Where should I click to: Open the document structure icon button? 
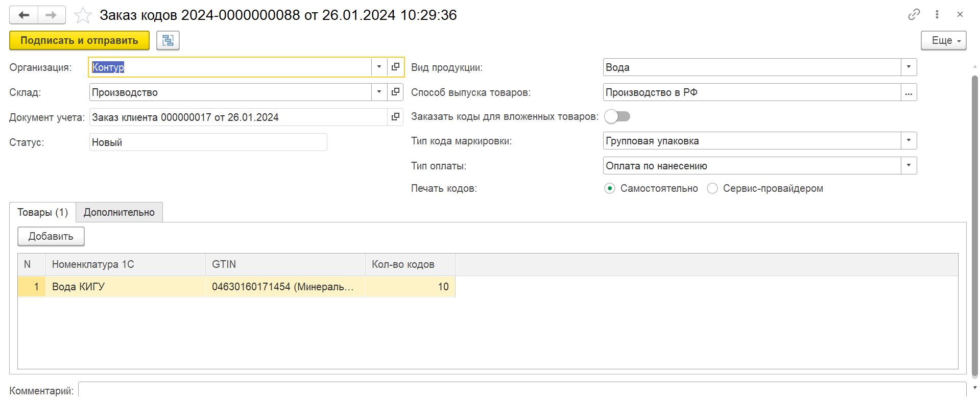coord(168,40)
